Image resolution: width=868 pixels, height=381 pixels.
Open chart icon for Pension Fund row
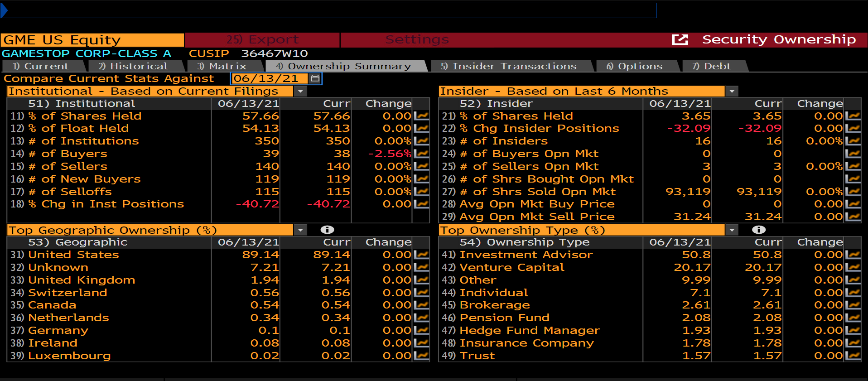(853, 318)
